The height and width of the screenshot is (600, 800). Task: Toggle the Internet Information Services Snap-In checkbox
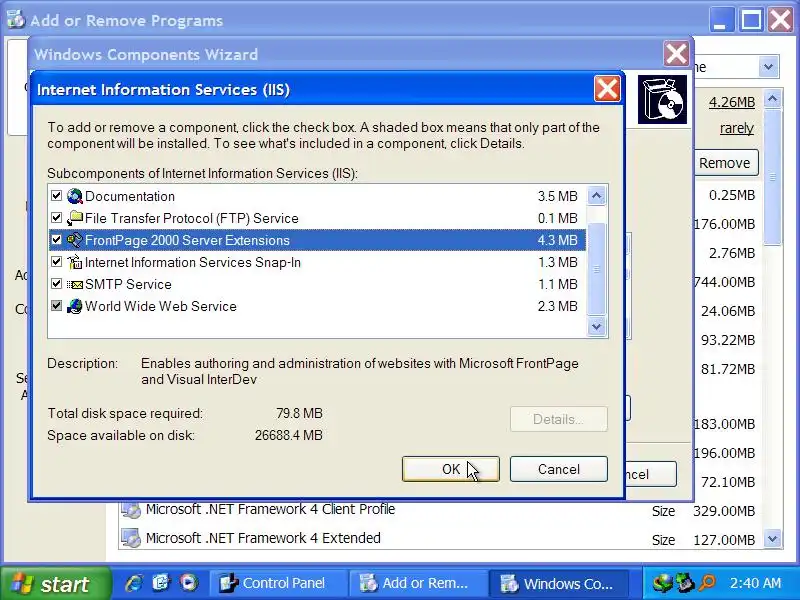point(57,261)
